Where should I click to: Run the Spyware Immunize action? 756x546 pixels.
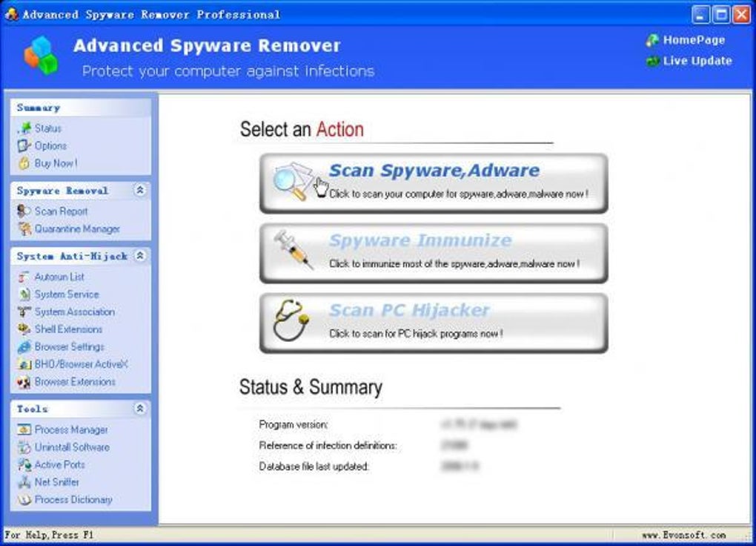(434, 253)
